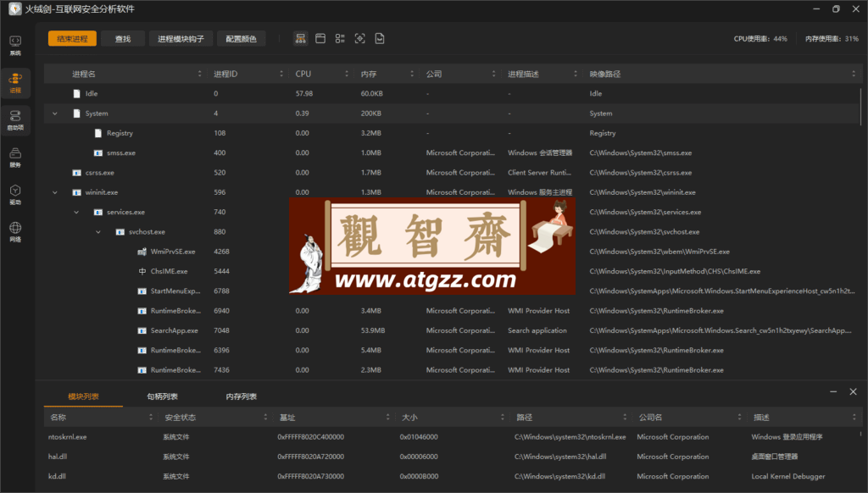This screenshot has width=868, height=493.
Task: Click the ChsIME.exe process icon
Action: (142, 271)
